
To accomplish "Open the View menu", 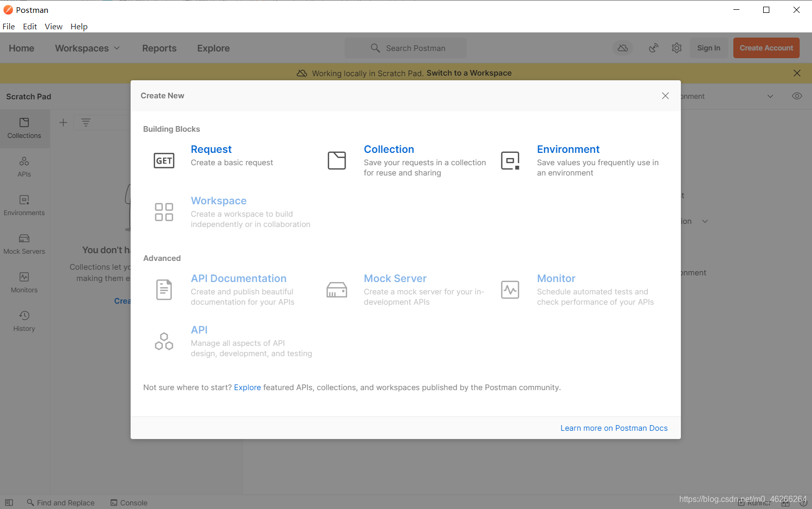I will coord(53,26).
